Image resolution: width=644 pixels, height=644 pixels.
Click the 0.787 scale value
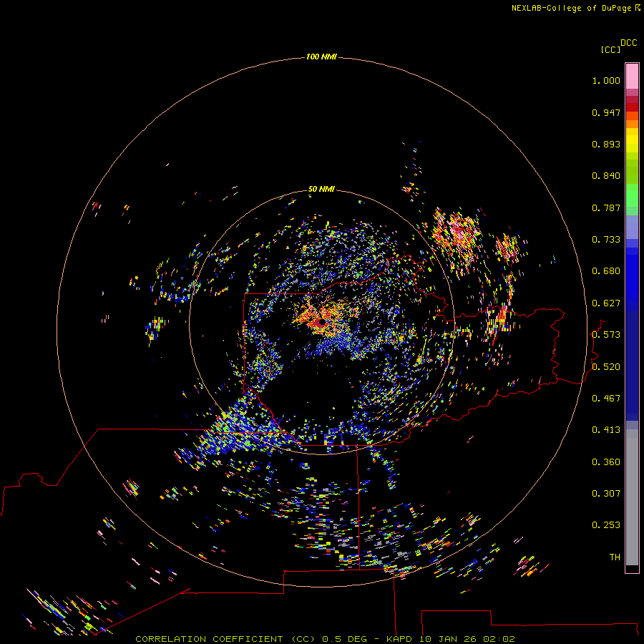(x=606, y=208)
